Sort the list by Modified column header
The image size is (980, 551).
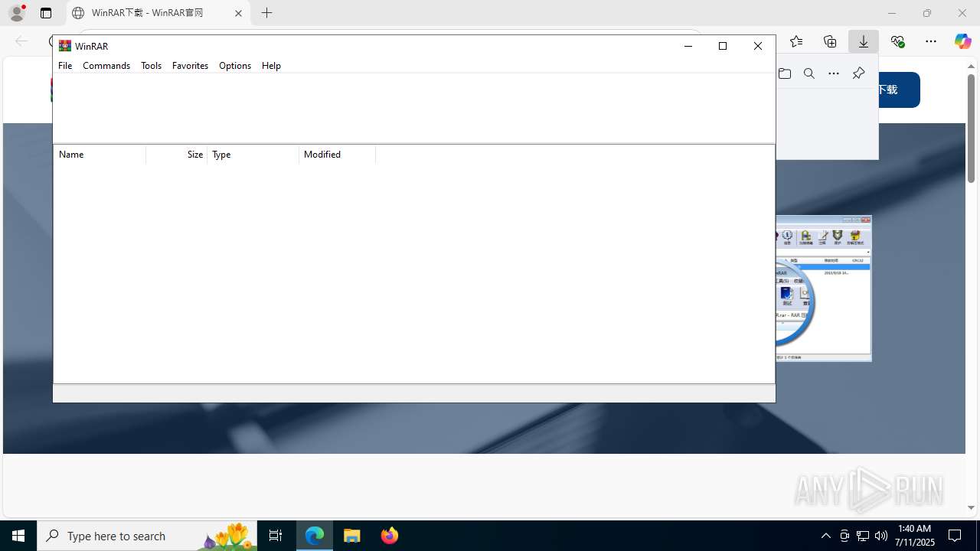pos(338,155)
